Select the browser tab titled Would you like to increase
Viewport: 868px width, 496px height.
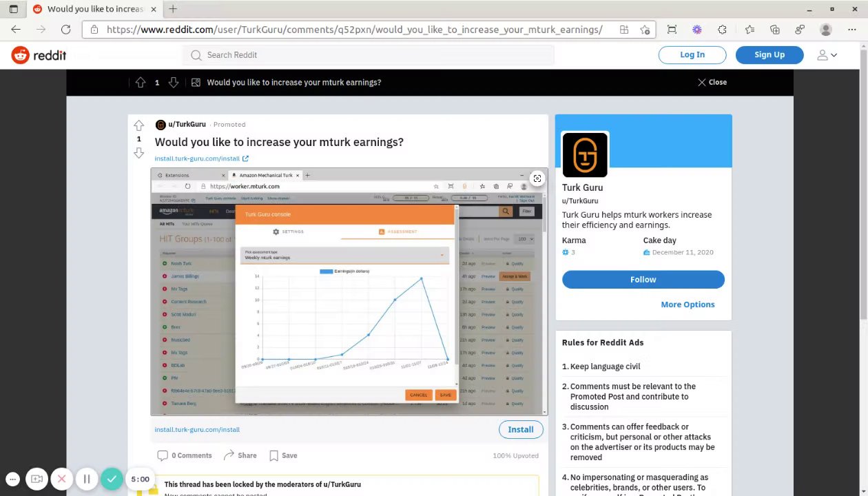pos(94,9)
